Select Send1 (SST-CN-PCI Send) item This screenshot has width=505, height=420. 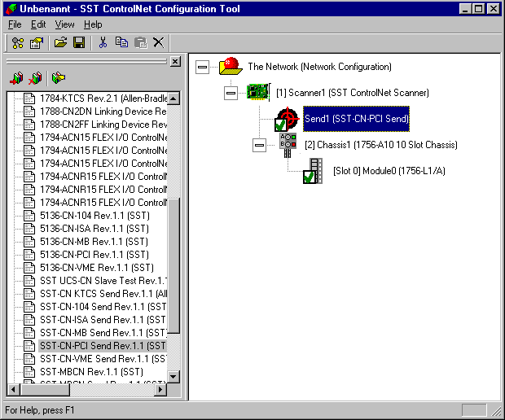tap(356, 119)
